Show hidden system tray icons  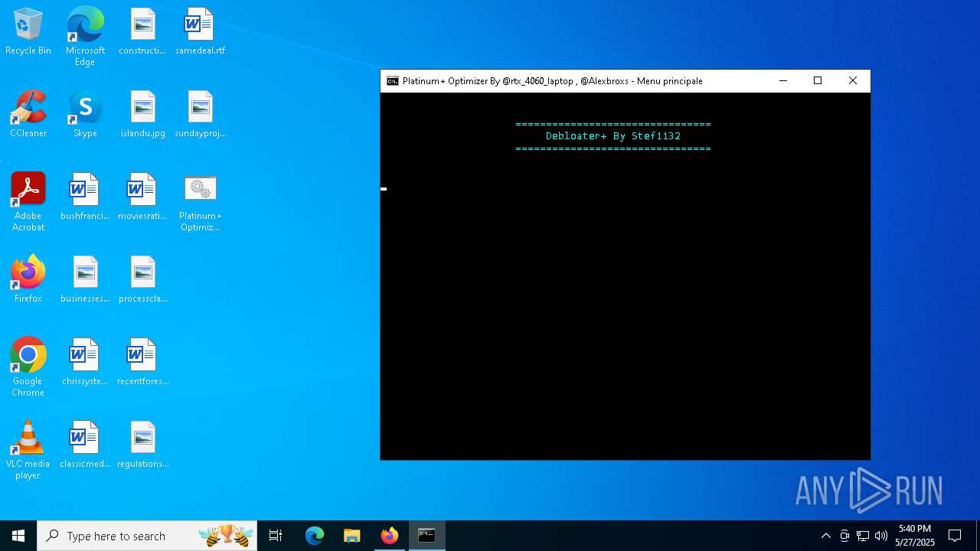point(825,536)
